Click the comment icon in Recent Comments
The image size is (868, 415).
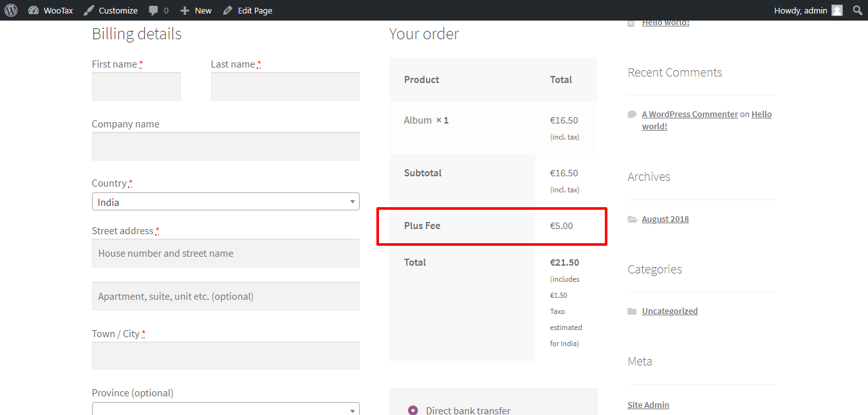coord(631,113)
